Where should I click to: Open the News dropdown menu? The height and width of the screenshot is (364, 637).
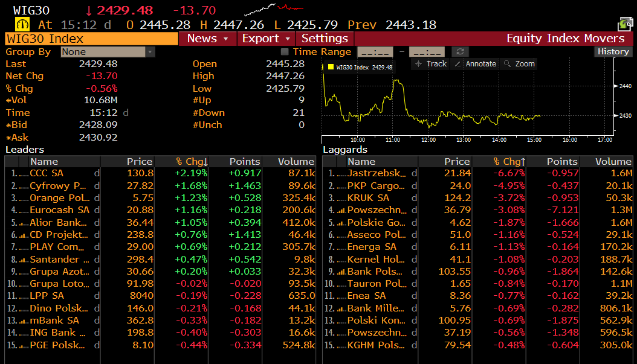click(207, 39)
